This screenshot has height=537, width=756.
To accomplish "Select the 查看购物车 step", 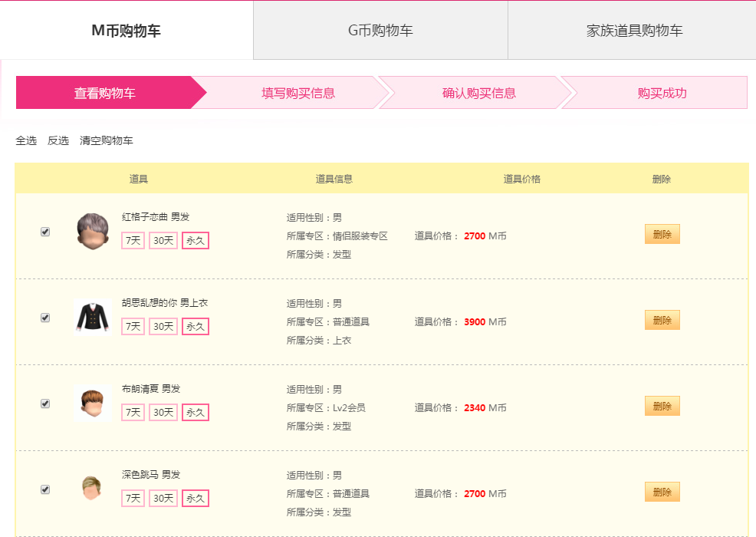I will (x=104, y=93).
